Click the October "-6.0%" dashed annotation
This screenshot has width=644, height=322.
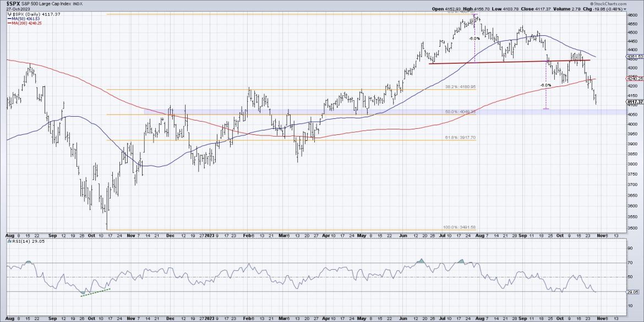544,86
